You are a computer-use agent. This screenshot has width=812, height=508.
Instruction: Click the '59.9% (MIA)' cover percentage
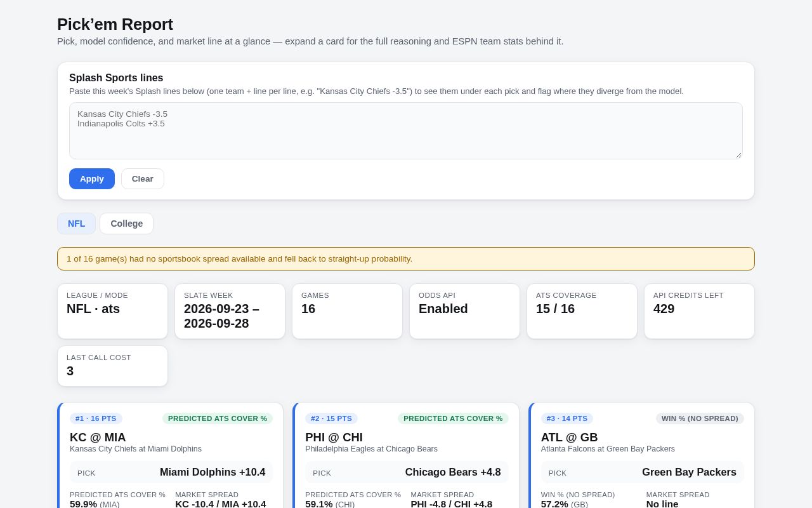coord(95,504)
